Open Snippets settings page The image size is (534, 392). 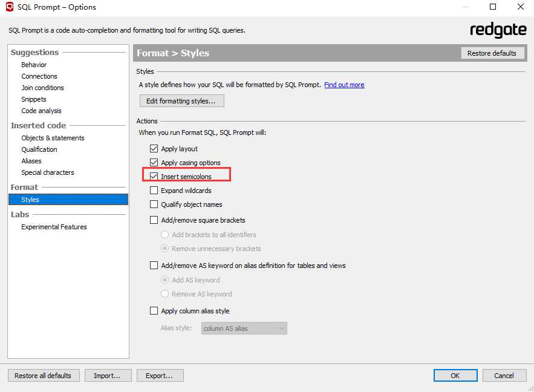pos(34,99)
